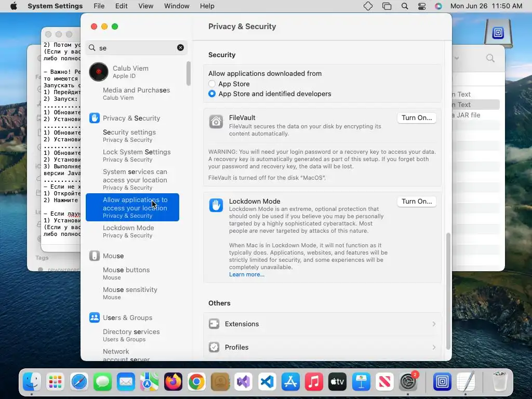532x399 pixels.
Task: Open Apple TV from the Dock
Action: point(337,382)
